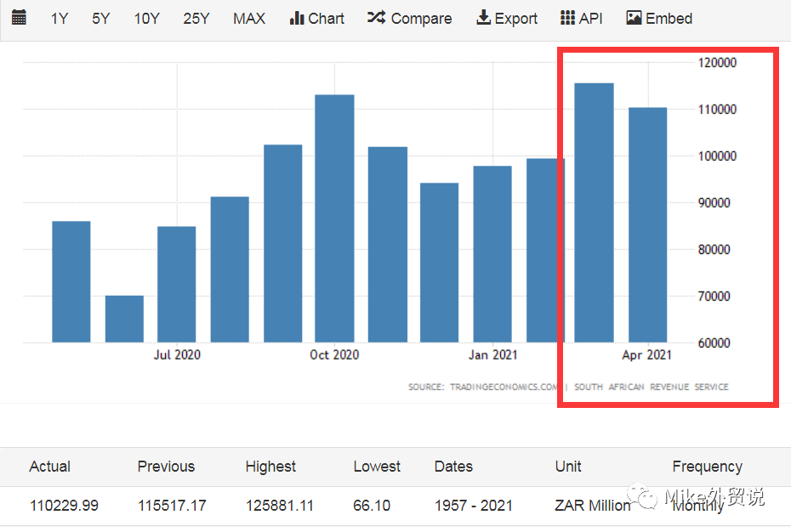Show the MAX history range
The height and width of the screenshot is (532, 791).
[248, 19]
